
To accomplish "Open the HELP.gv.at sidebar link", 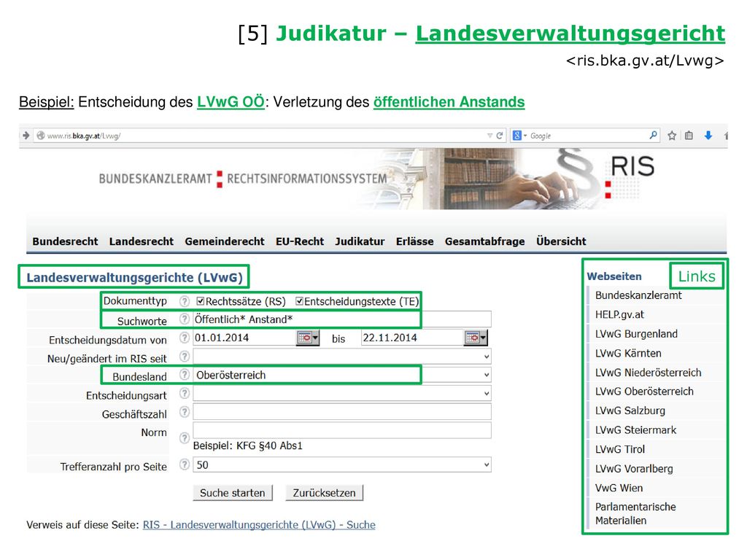I will click(619, 315).
